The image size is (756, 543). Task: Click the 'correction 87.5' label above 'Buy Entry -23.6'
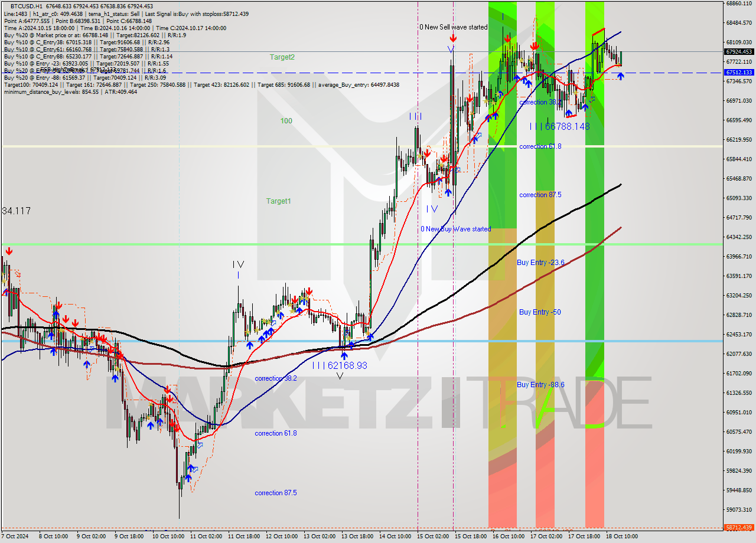click(x=540, y=195)
